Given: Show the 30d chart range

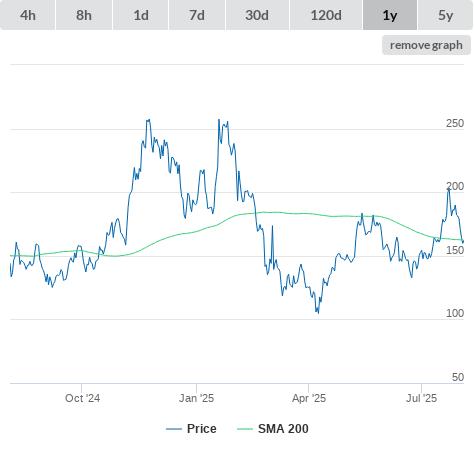Looking at the screenshot, I should pyautogui.click(x=257, y=15).
